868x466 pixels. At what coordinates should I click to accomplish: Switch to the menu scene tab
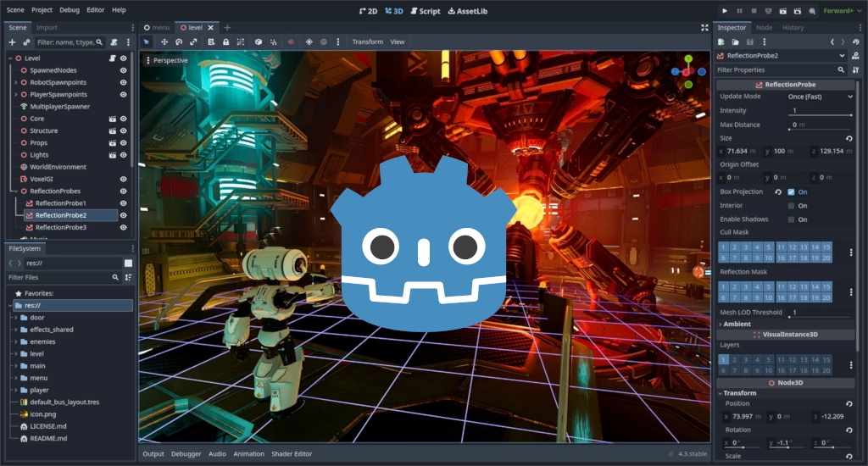[157, 28]
